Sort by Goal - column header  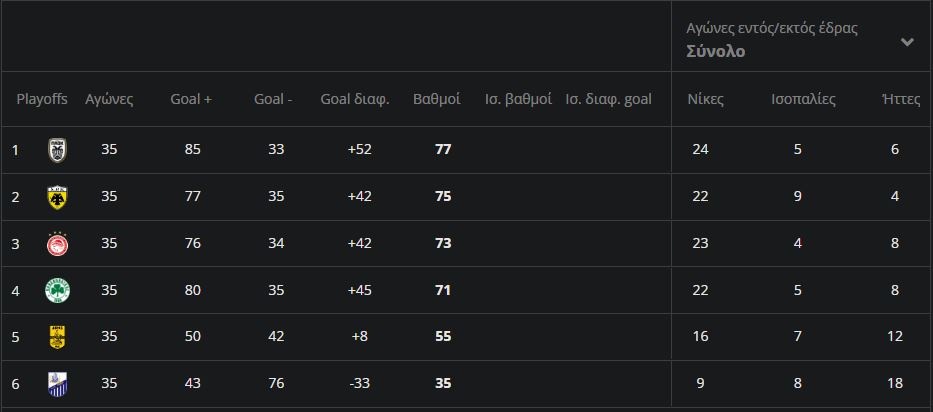[x=273, y=99]
